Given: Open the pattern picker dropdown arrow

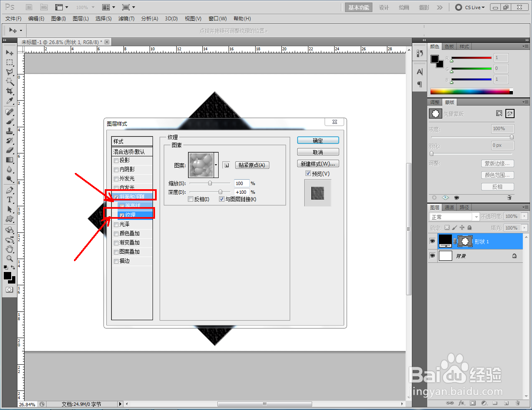Looking at the screenshot, I should pos(216,165).
